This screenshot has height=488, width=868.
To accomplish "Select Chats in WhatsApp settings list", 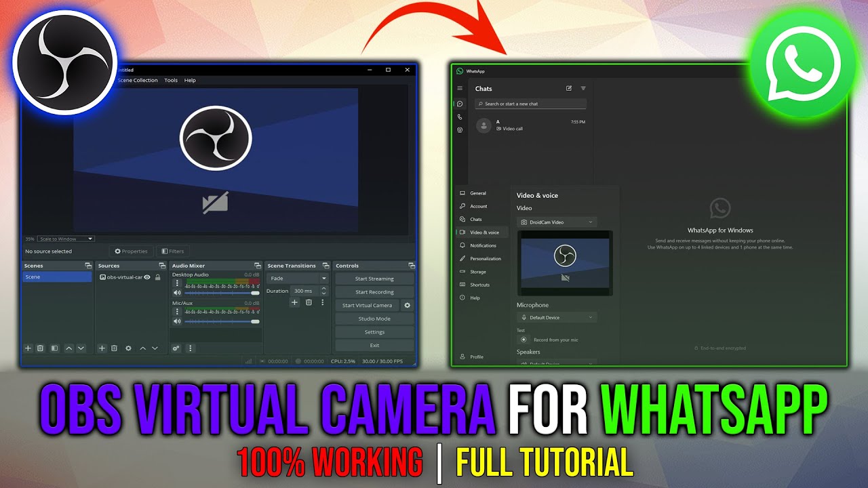I will click(x=481, y=219).
